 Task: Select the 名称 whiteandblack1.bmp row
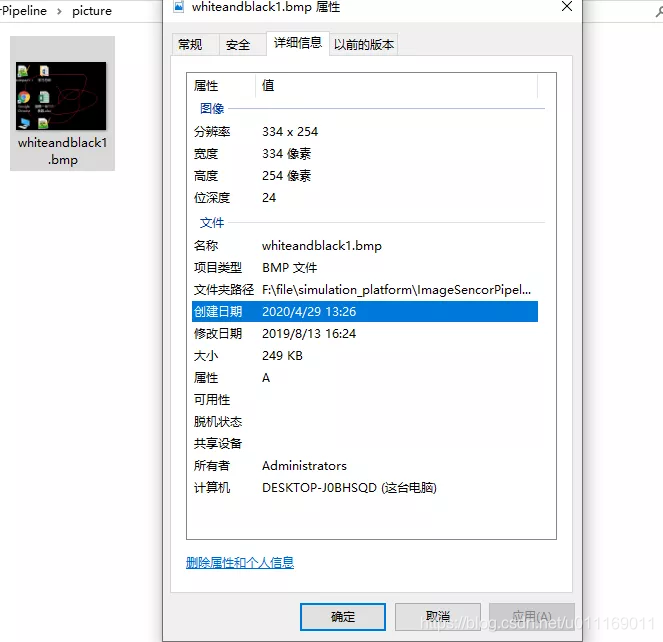365,246
